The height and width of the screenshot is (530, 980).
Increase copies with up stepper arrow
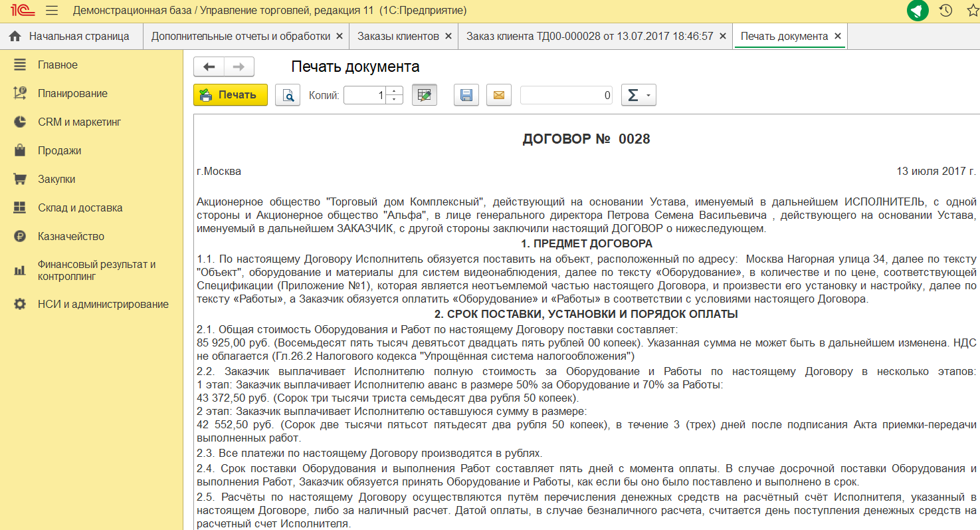[395, 90]
